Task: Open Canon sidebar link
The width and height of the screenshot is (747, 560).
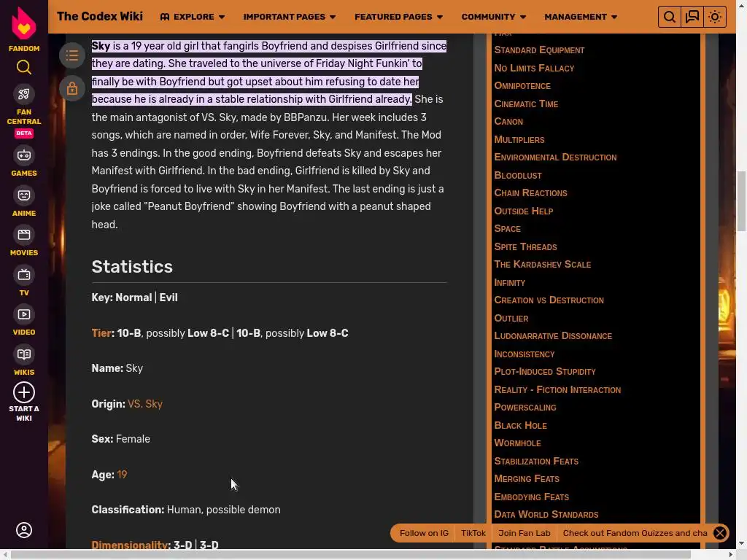Action: point(508,122)
